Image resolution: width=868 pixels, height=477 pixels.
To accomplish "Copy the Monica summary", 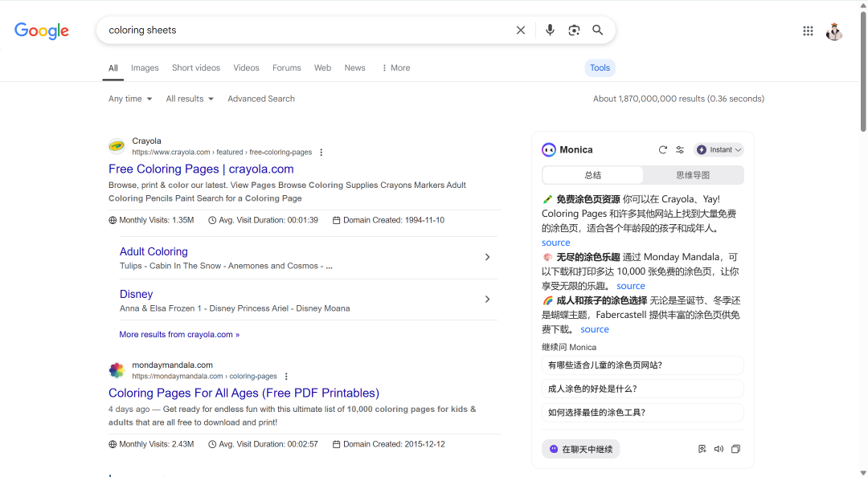I will (735, 449).
